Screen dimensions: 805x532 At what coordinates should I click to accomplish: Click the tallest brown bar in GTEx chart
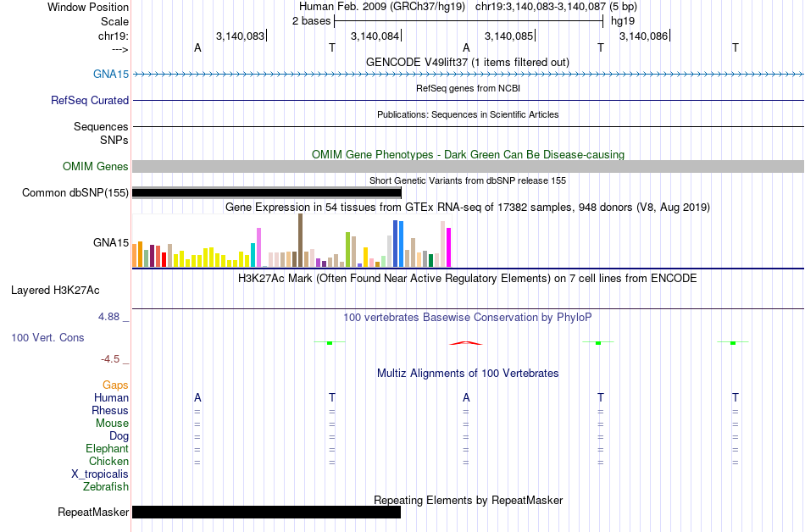pos(300,240)
